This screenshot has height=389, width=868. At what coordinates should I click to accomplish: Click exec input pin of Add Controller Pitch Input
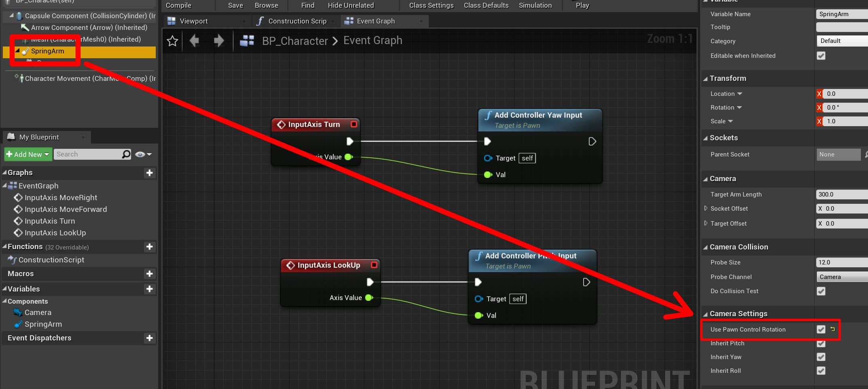[478, 282]
